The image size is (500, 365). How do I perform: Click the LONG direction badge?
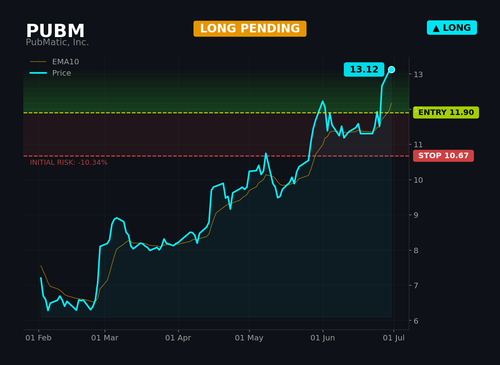pyautogui.click(x=452, y=28)
